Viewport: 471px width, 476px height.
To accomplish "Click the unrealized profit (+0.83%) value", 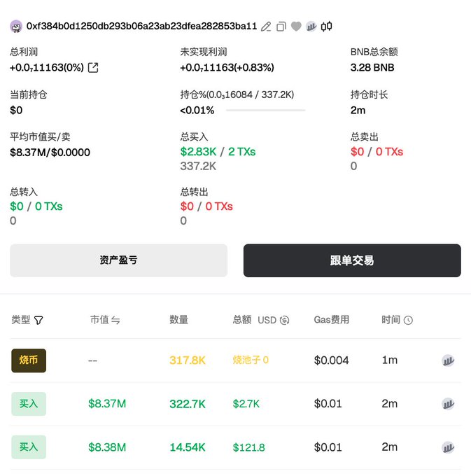I will pyautogui.click(x=227, y=67).
